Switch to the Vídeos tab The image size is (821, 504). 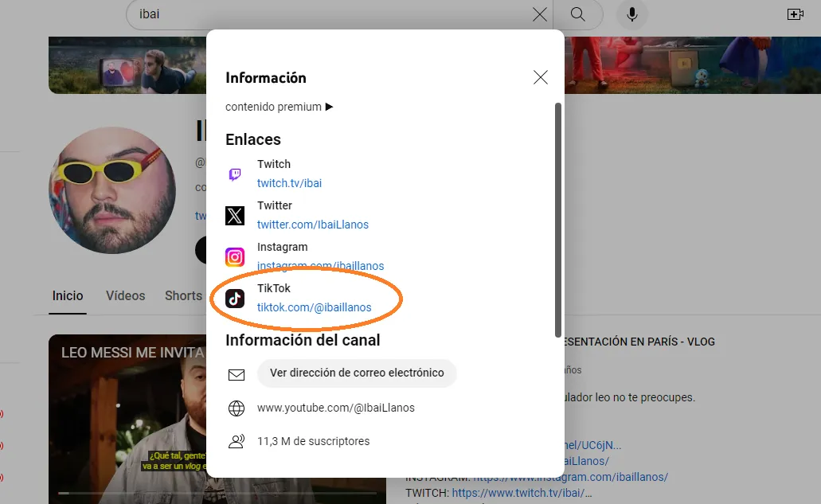pos(125,295)
